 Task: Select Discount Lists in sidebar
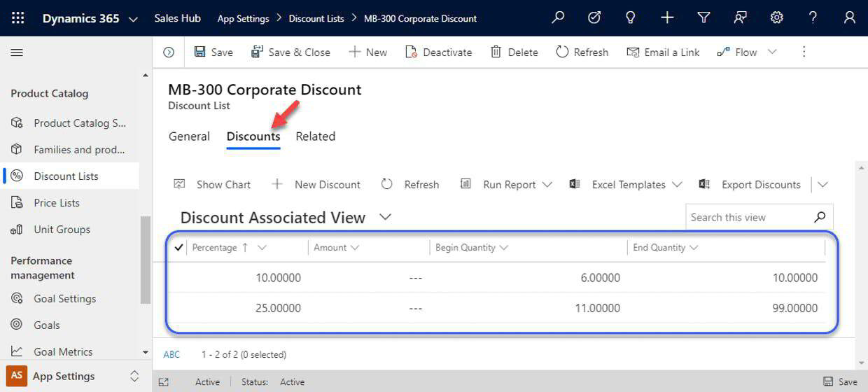click(x=70, y=176)
